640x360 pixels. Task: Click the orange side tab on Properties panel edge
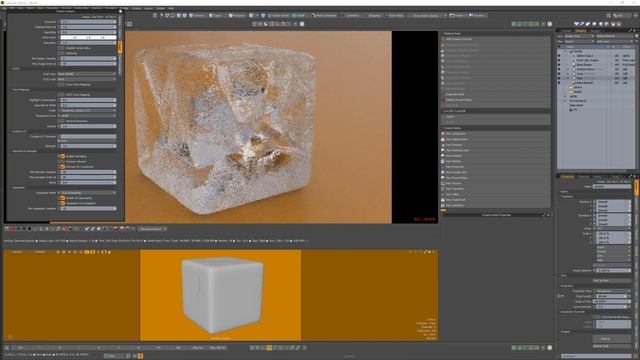click(x=636, y=187)
